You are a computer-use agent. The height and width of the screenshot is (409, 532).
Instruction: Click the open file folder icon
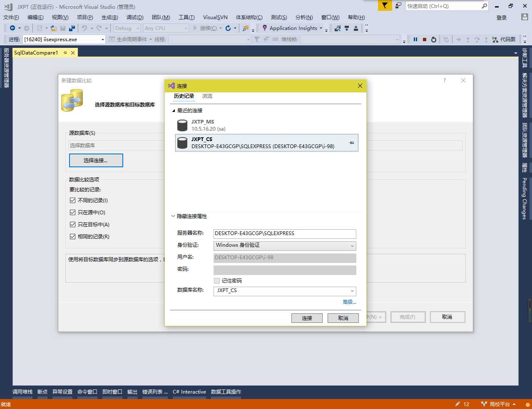[x=54, y=28]
